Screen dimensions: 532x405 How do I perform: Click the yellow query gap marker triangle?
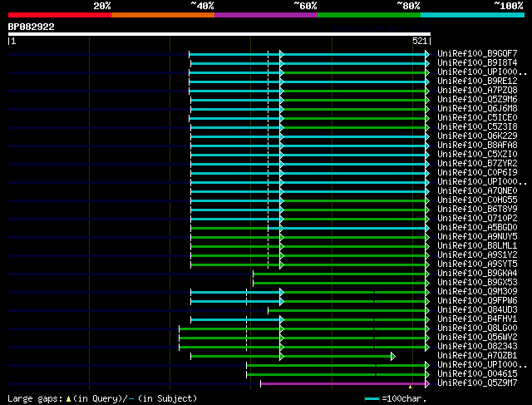point(411,387)
